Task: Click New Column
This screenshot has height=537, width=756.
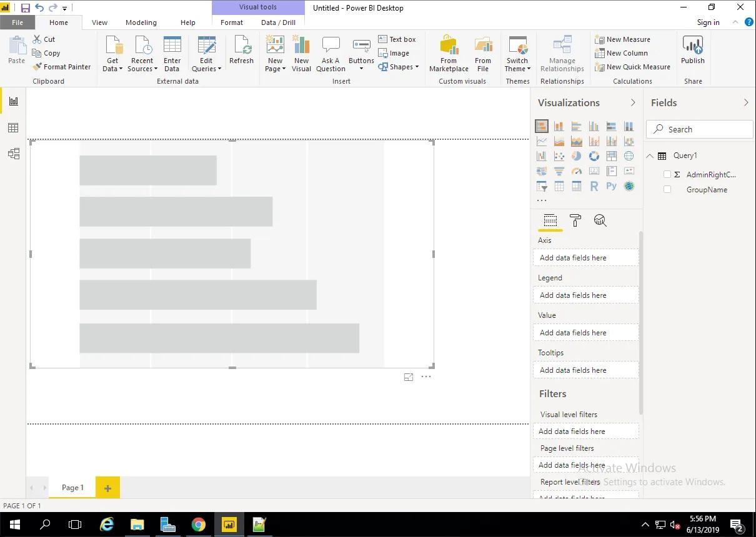Action: [x=622, y=53]
